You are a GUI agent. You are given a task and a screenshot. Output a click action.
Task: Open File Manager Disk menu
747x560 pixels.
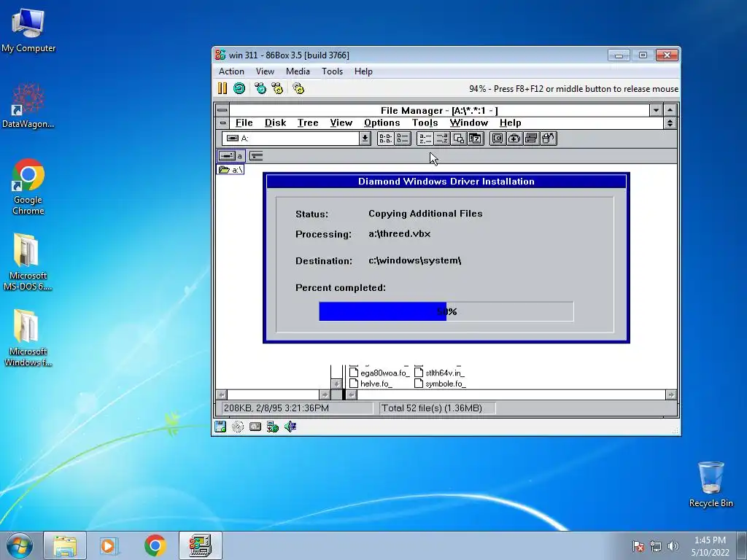coord(275,122)
